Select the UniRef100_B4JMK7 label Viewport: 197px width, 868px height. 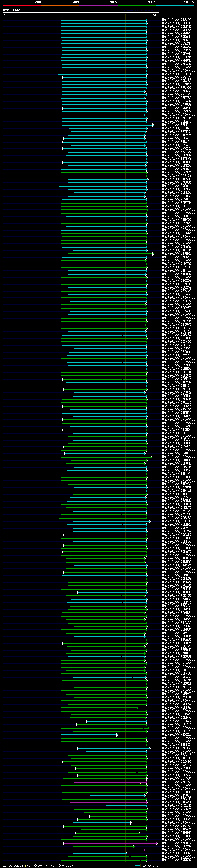click(x=177, y=253)
